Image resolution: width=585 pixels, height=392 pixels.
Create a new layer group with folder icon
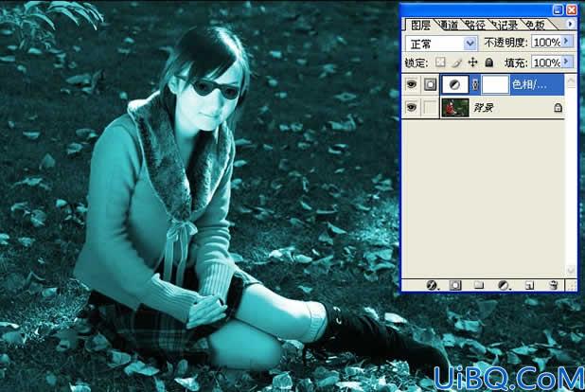479,286
